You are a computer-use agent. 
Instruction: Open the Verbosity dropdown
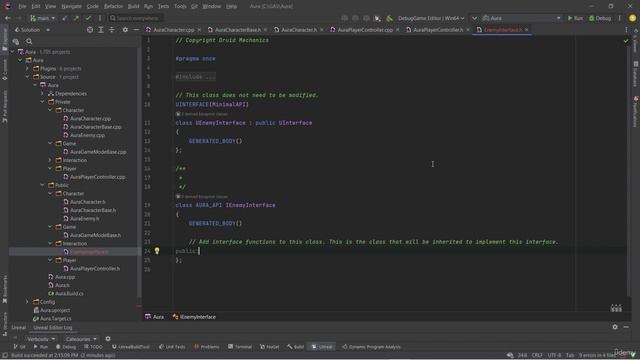(41, 339)
